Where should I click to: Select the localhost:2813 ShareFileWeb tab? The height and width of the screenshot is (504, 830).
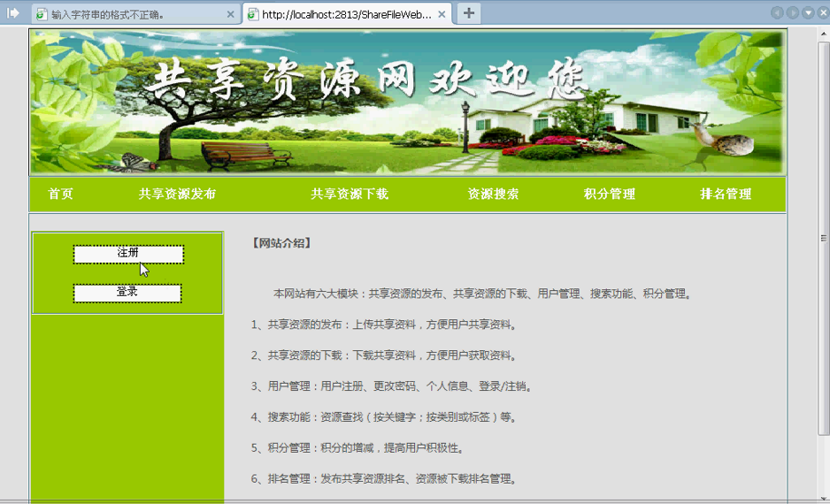tap(347, 14)
